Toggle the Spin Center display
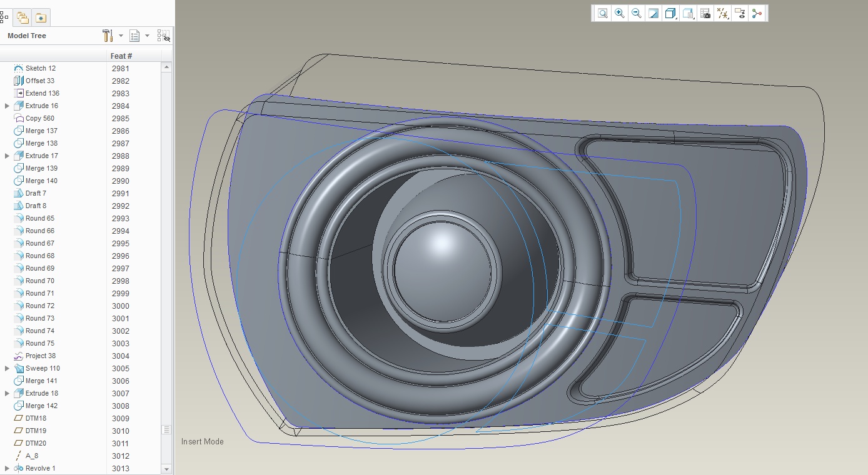Image resolution: width=868 pixels, height=475 pixels. [x=757, y=13]
